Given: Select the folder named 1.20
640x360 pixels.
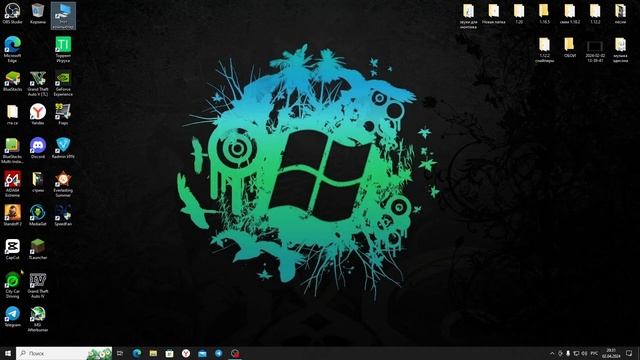Looking at the screenshot, I should coord(519,13).
